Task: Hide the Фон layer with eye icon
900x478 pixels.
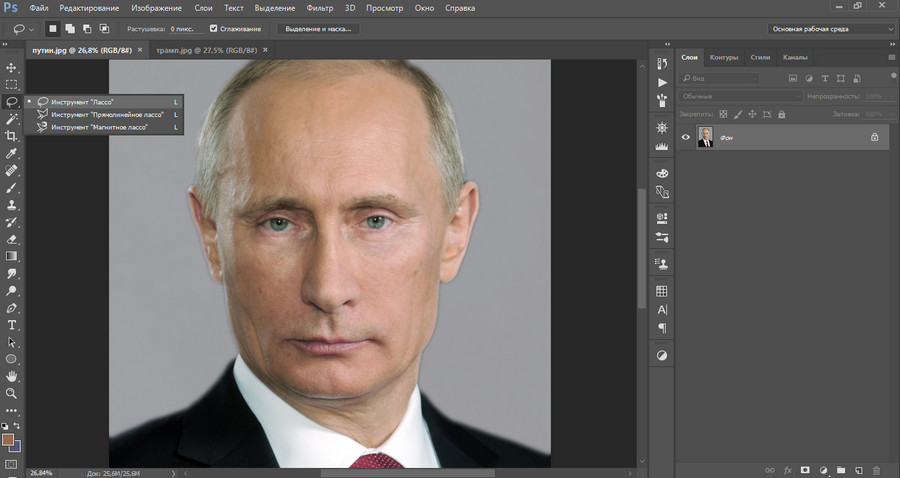Action: click(x=686, y=137)
